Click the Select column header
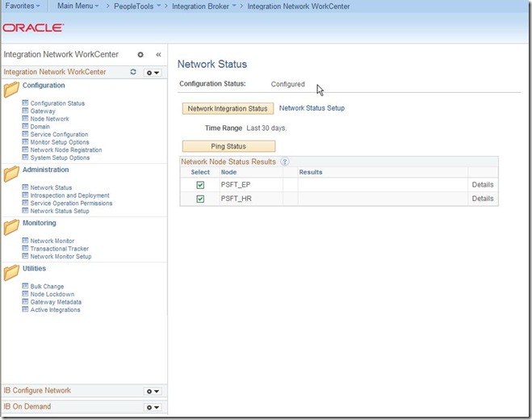532x420 pixels. pos(200,172)
